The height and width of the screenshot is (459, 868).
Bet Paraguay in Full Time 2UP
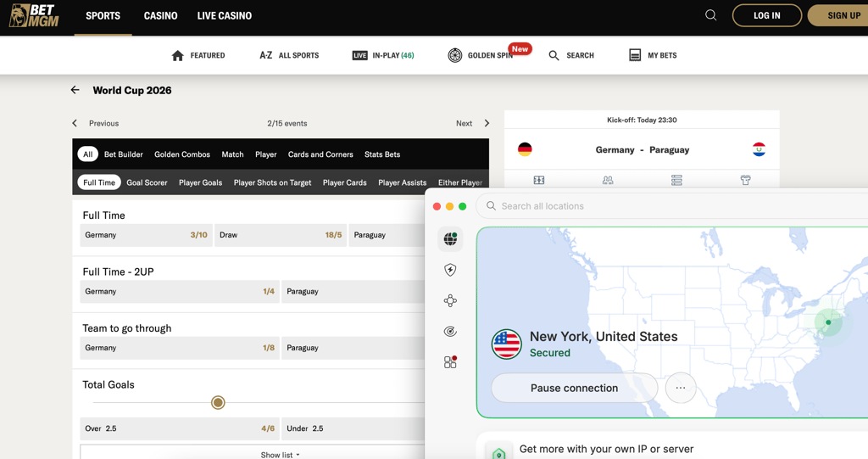pos(353,292)
